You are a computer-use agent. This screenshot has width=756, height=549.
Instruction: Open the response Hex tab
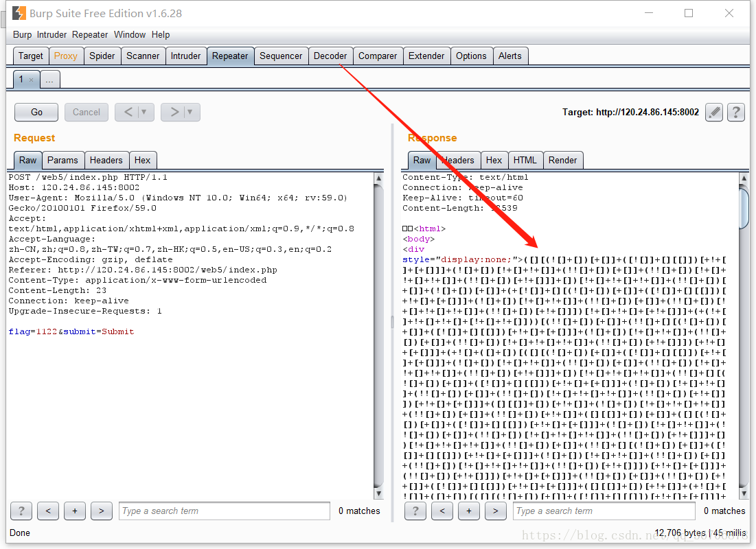click(494, 160)
